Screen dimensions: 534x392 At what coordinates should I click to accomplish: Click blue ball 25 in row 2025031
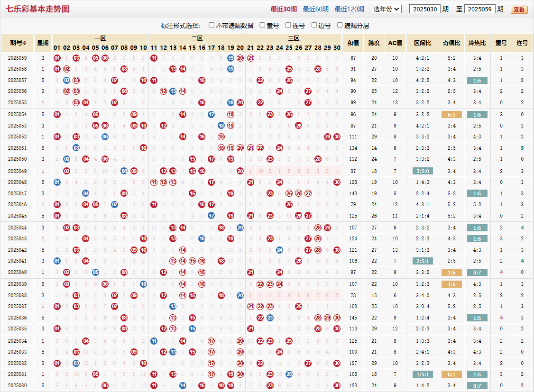[289, 374]
